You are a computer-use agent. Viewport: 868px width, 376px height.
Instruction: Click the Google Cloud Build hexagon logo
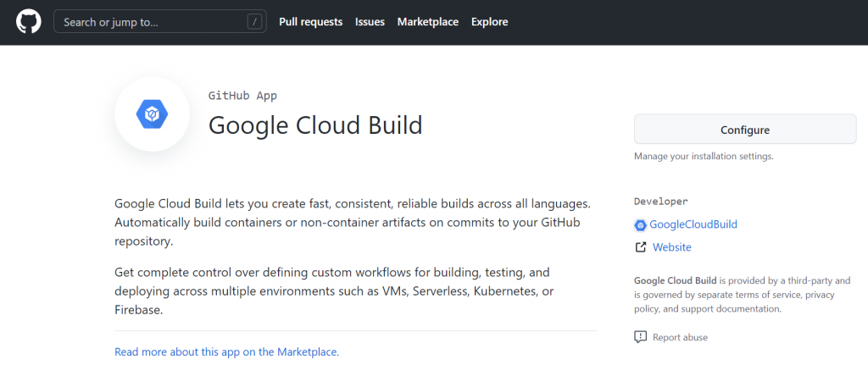click(153, 114)
